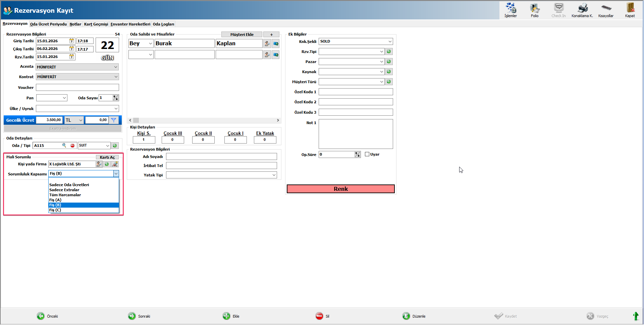Click the Kısayollar toolbar icon
The width and height of the screenshot is (644, 325).
[x=606, y=8]
